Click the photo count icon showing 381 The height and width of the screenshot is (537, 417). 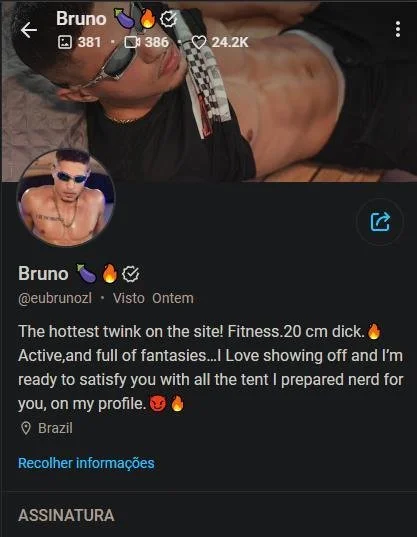(65, 42)
